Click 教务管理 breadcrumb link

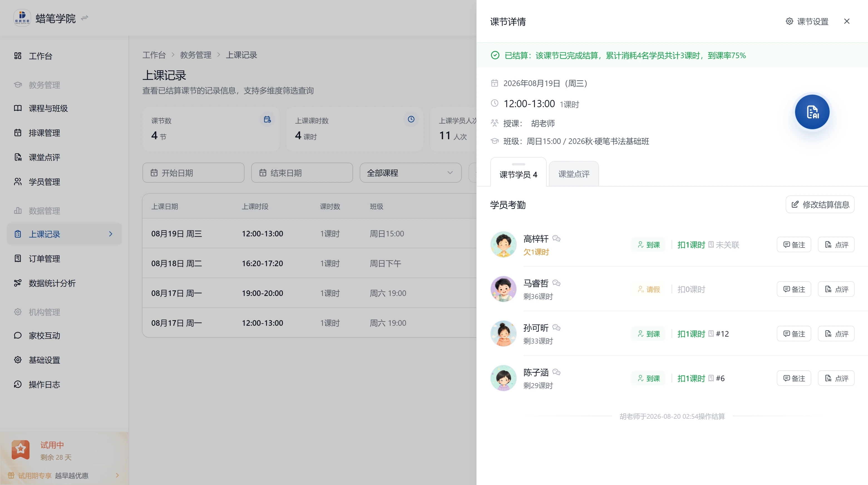tap(195, 55)
